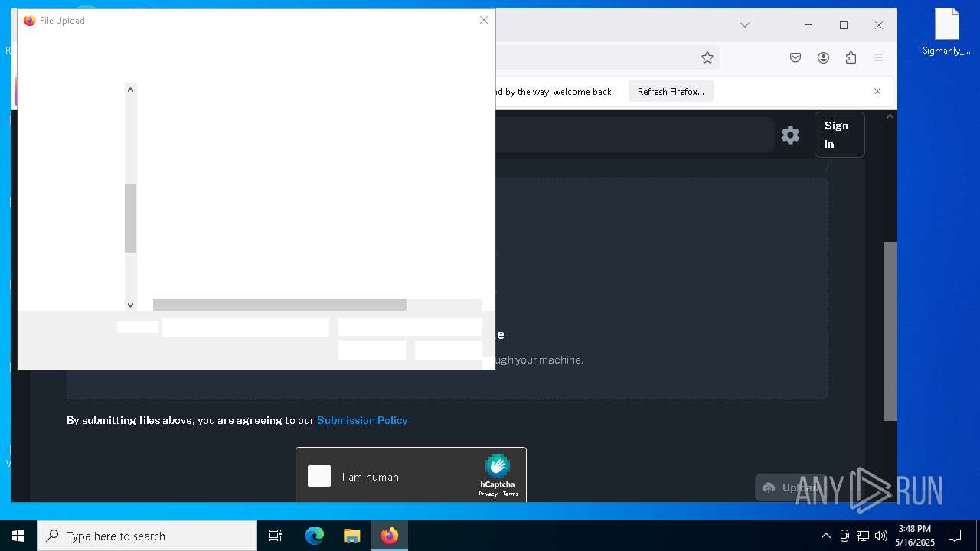Click the up arrow on the dialog's vertical scrollbar

(x=130, y=90)
